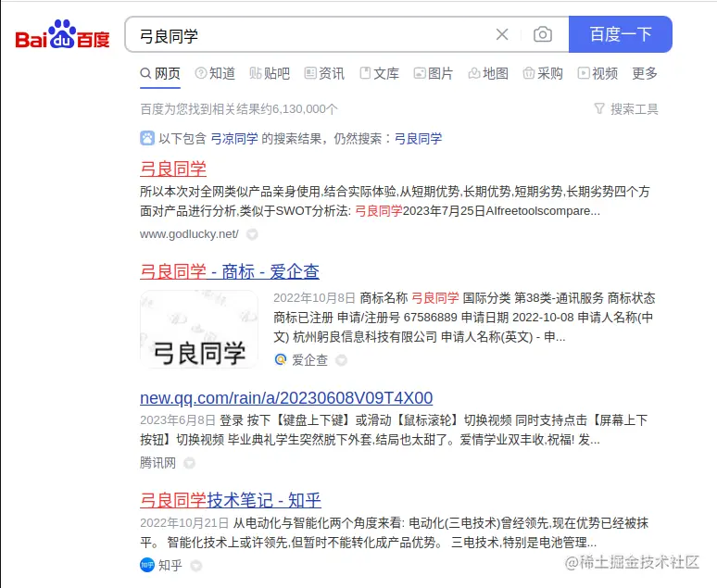Image resolution: width=717 pixels, height=588 pixels.
Task: Click the 弓良同学 trademark thumbnail image
Action: (x=199, y=330)
